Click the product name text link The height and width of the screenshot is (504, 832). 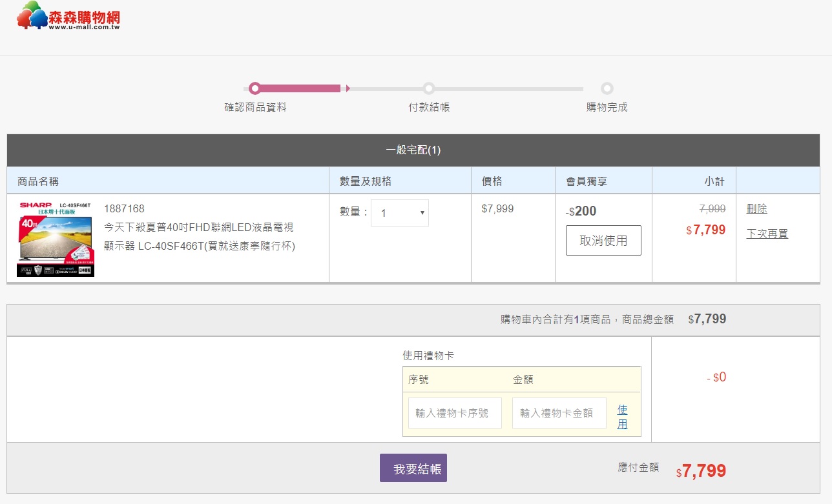200,237
